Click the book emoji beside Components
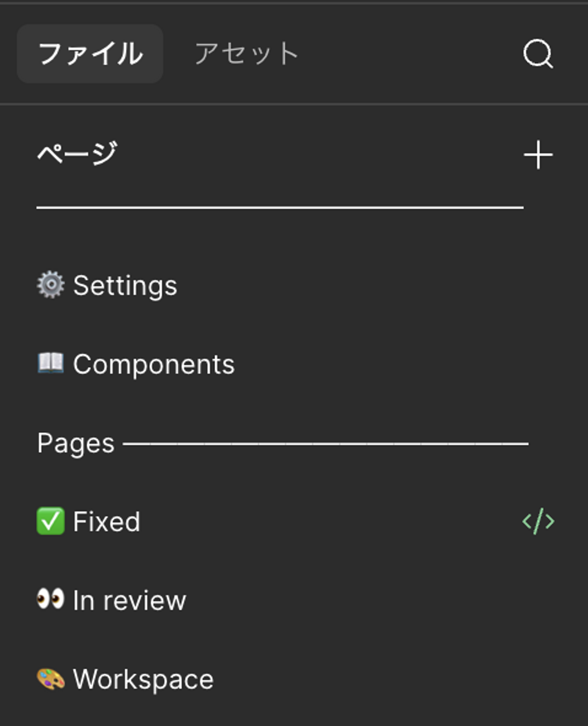 click(x=51, y=363)
